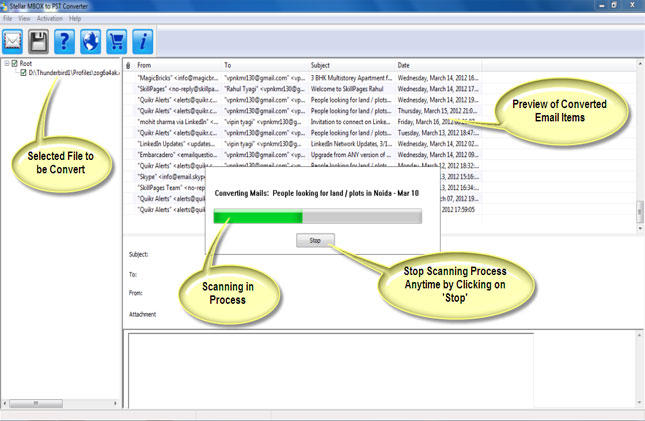The width and height of the screenshot is (645, 421).
Task: Click the email list vertical scrollbar thumb
Action: point(640,211)
